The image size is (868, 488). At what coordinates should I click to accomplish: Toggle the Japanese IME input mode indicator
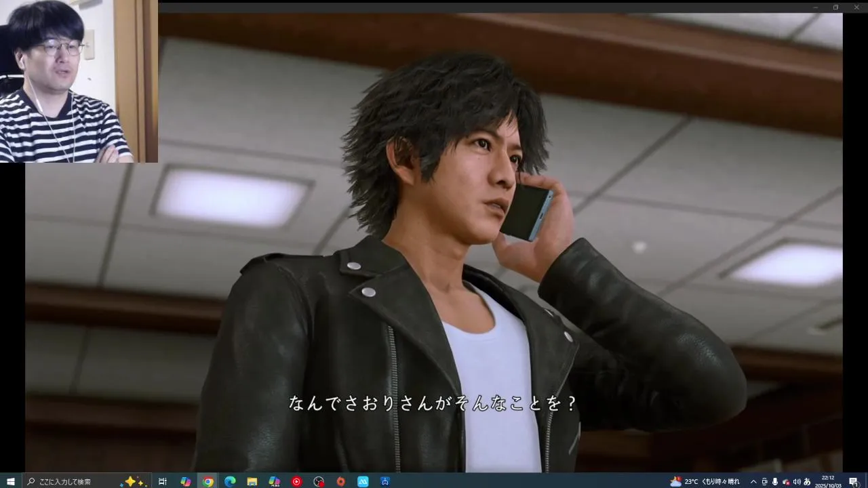point(807,481)
